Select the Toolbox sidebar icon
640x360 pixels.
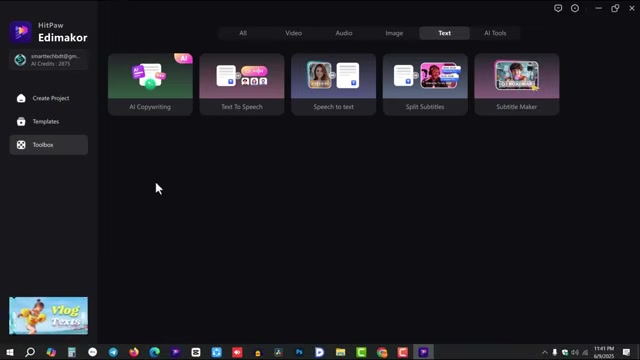21,145
